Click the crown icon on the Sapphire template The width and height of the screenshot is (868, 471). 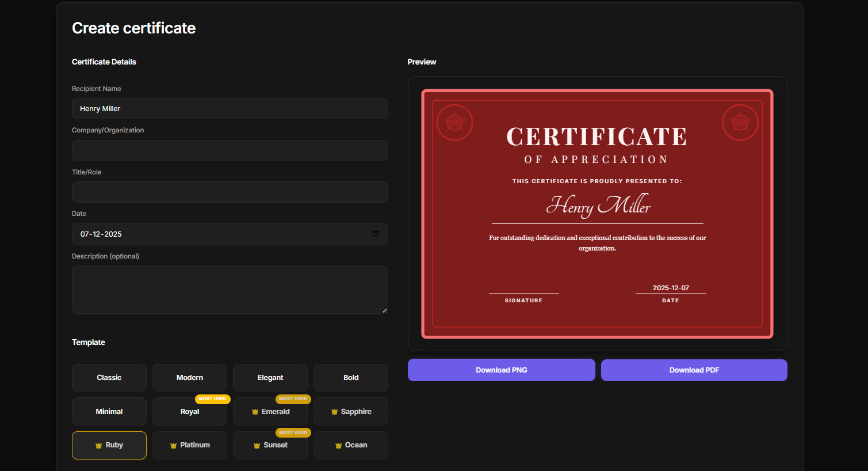click(x=334, y=411)
